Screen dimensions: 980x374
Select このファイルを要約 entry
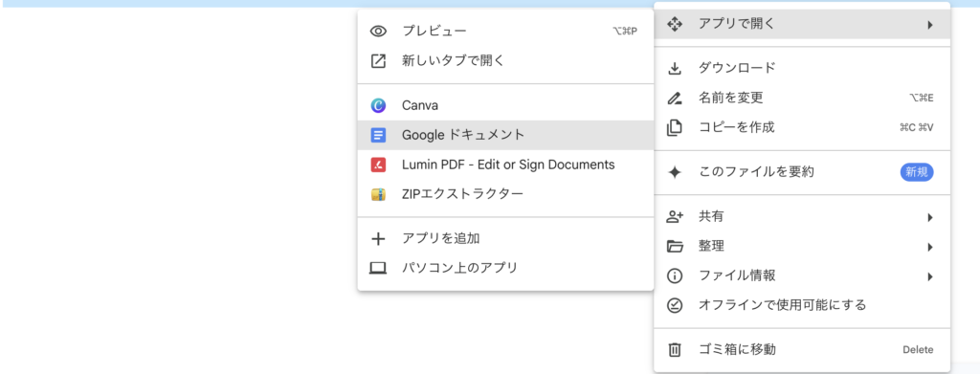pyautogui.click(x=802, y=172)
